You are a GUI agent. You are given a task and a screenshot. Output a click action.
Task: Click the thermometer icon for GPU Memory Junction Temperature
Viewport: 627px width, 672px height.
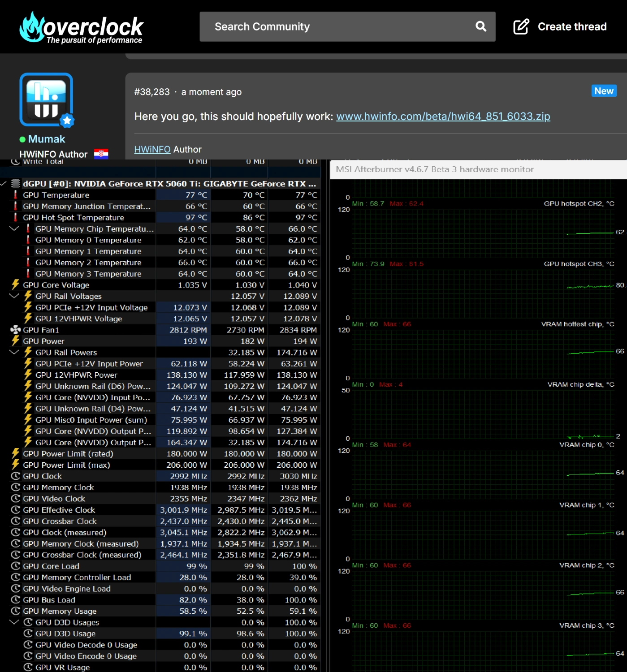click(x=16, y=206)
